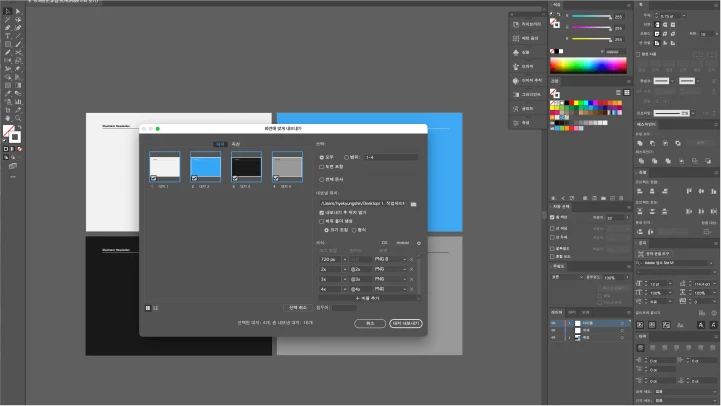Adjust the cyan slider in the Color panel
The height and width of the screenshot is (406, 721).
coord(591,17)
